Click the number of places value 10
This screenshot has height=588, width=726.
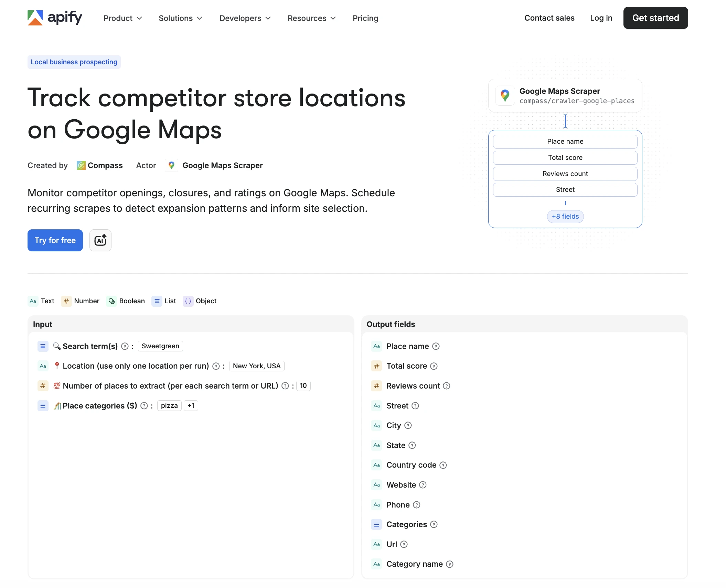tap(303, 386)
